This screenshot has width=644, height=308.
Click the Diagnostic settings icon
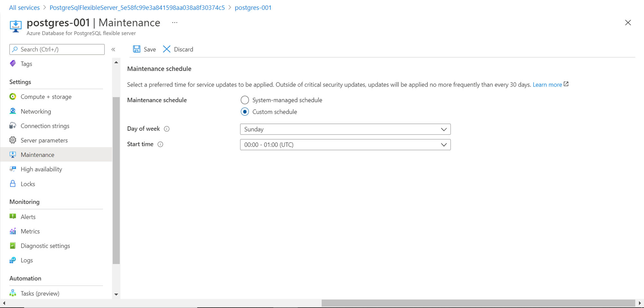click(x=13, y=245)
